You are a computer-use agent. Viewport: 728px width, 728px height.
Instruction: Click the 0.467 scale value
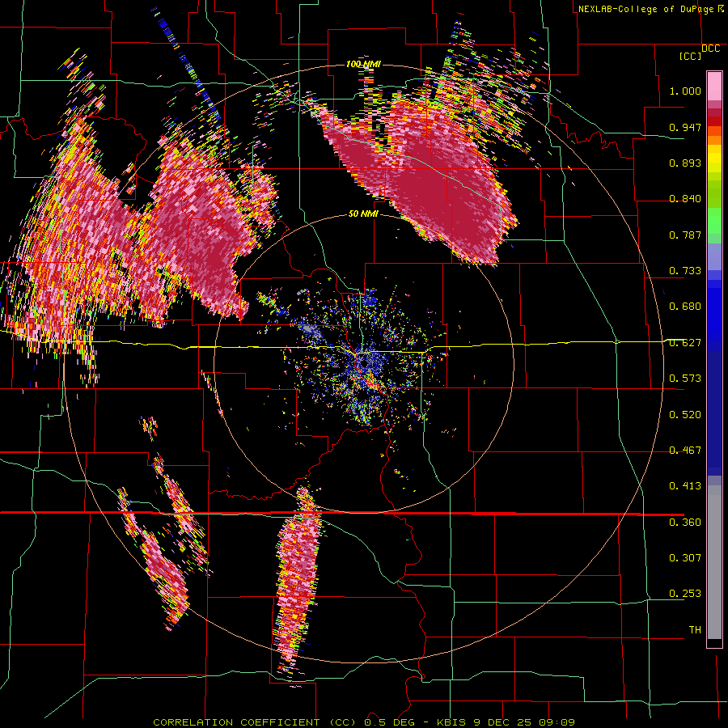tap(685, 451)
